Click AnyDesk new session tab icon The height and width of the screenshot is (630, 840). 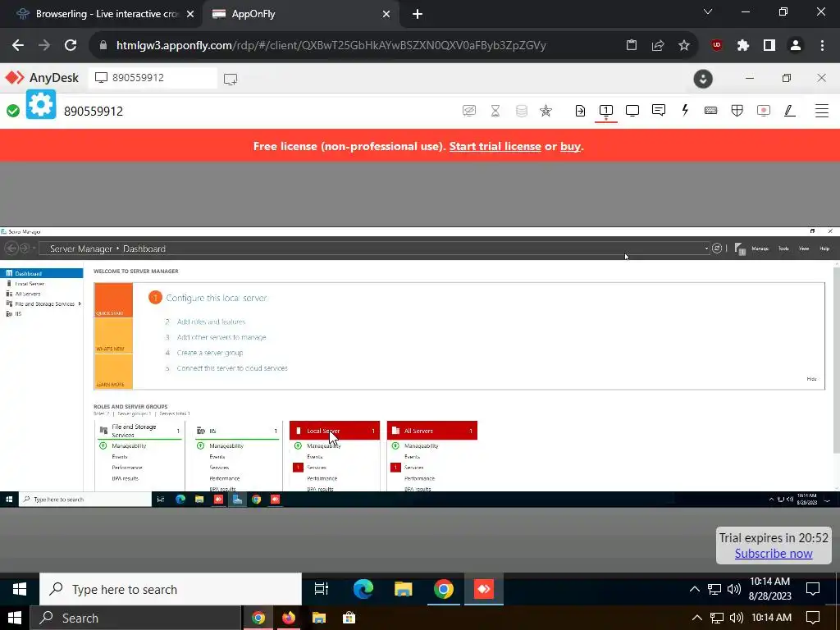pyautogui.click(x=231, y=80)
